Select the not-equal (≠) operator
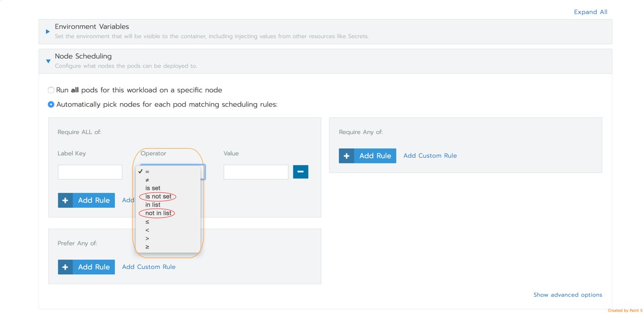Image resolution: width=644 pixels, height=314 pixels. [x=147, y=180]
